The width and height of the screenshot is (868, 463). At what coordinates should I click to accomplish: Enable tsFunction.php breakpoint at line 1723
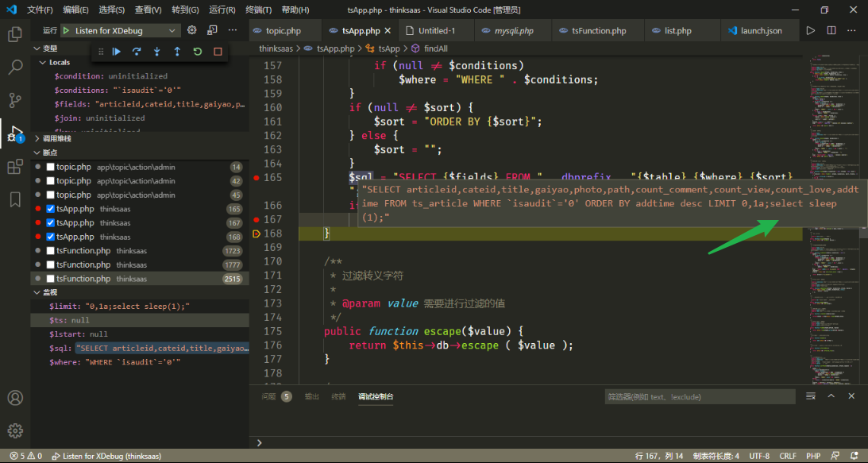(x=50, y=250)
